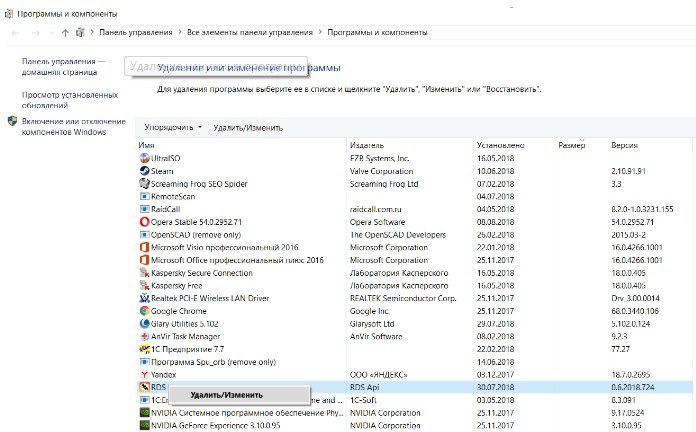The image size is (696, 432).
Task: Expand chevron after Все элементы панели управления
Action: (x=320, y=32)
